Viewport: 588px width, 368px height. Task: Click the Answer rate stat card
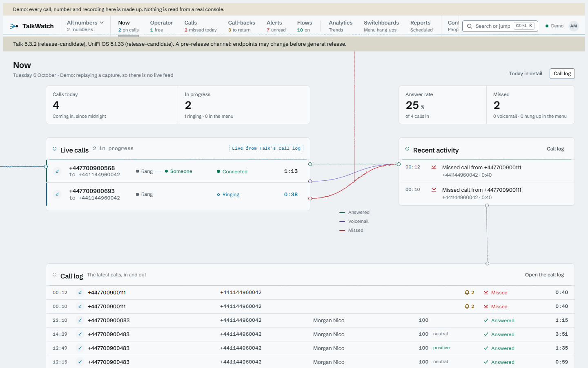(x=443, y=105)
